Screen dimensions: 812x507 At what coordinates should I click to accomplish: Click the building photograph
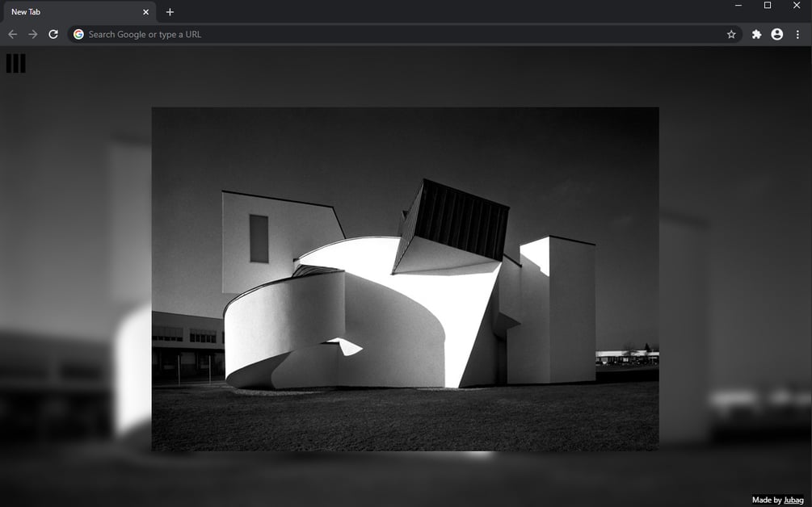point(405,279)
